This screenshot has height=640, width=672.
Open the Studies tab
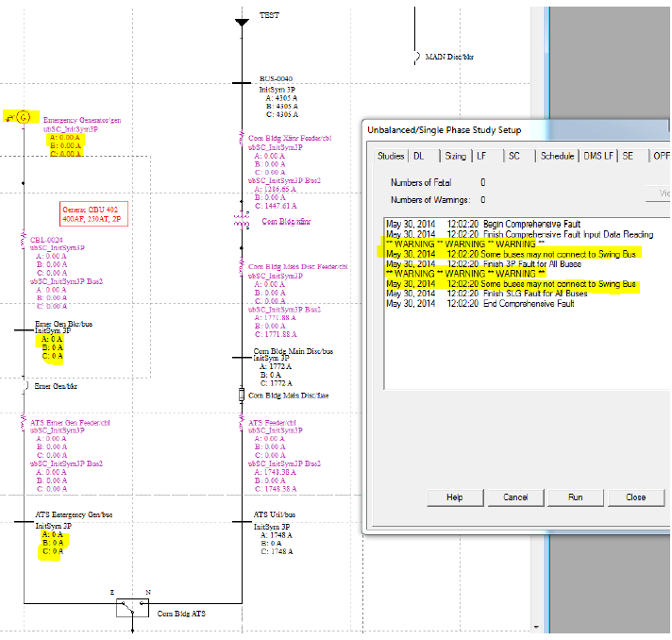click(x=391, y=156)
